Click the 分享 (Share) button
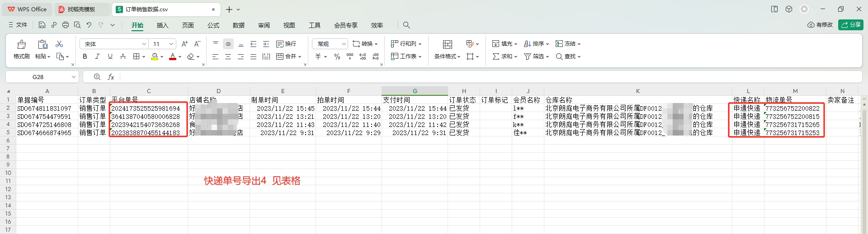868x234 pixels. click(x=850, y=25)
